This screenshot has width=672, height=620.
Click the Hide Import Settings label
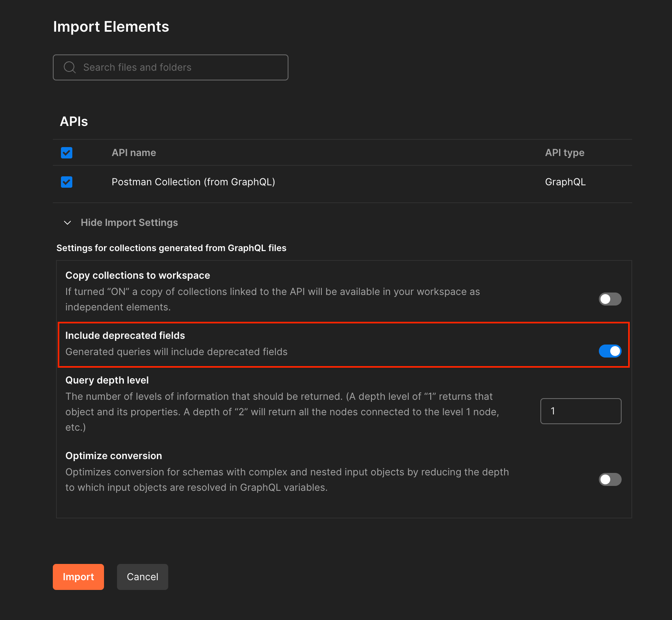tap(129, 223)
